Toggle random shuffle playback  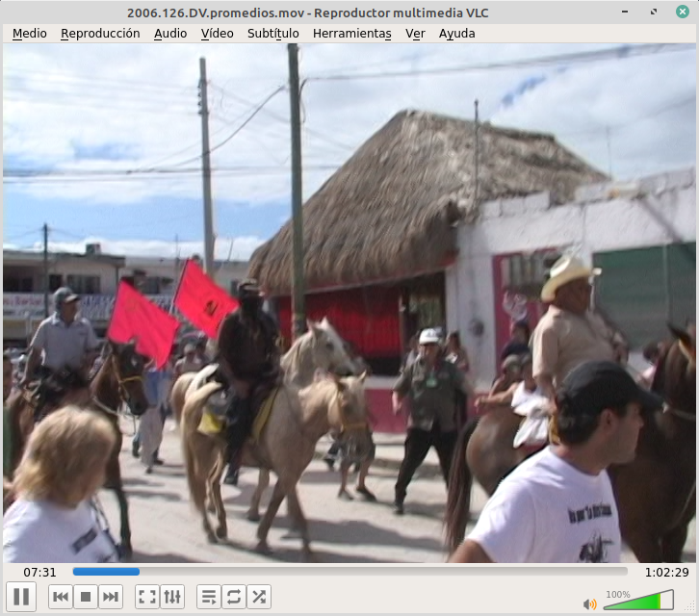[259, 597]
